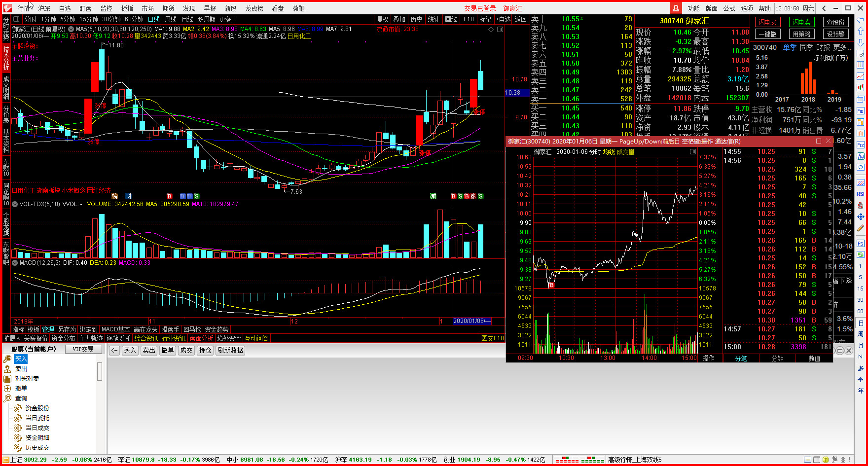Click the small panel icon in intraday chart header
Viewport: 868px width, 466px height.
point(692,152)
